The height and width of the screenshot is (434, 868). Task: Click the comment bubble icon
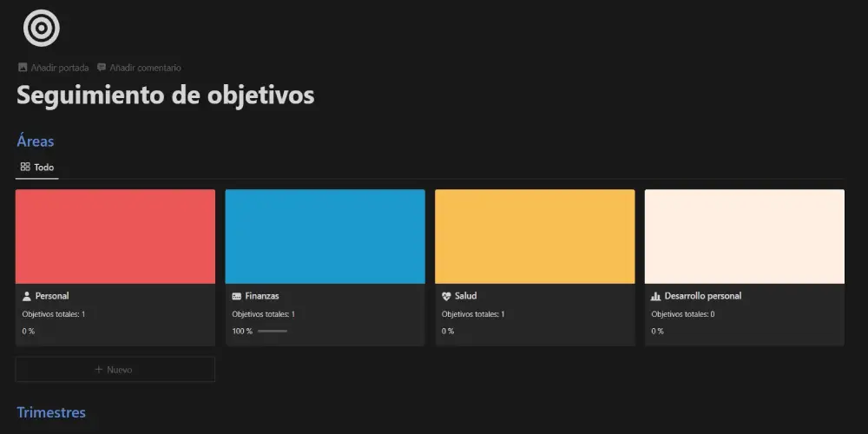102,68
